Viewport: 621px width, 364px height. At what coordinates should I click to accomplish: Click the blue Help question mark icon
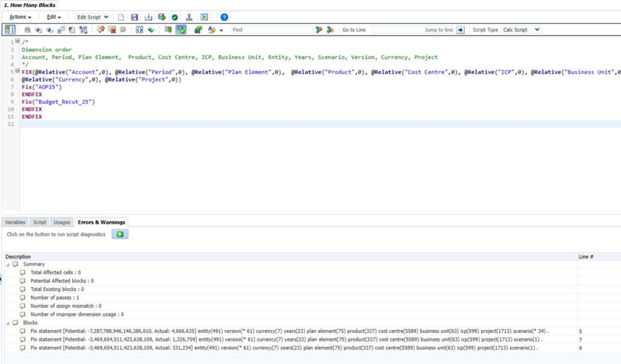224,18
